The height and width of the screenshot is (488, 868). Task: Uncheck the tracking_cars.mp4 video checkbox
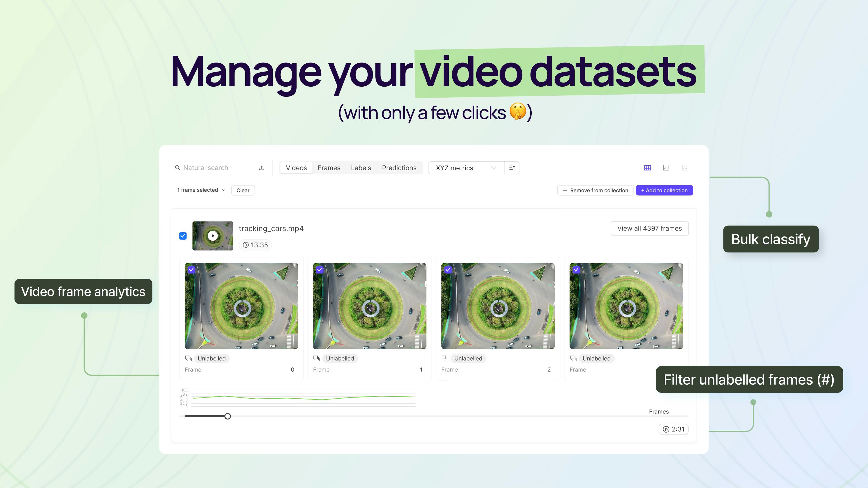(x=183, y=236)
